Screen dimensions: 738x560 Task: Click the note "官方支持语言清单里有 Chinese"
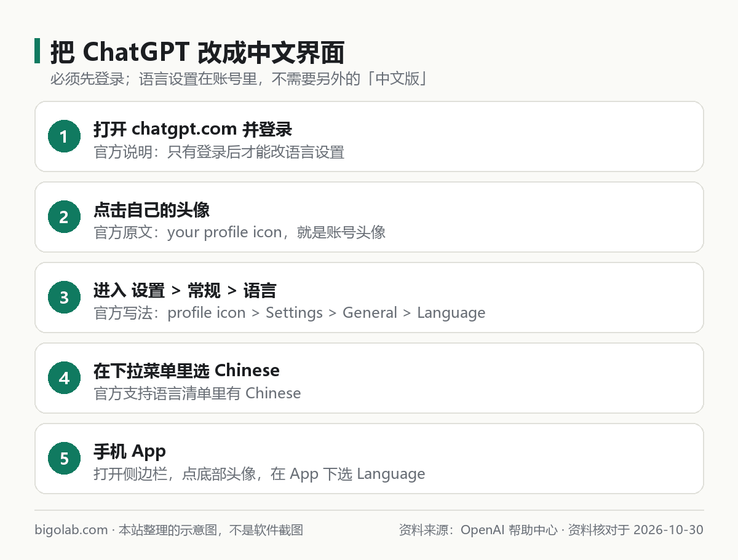pyautogui.click(x=197, y=393)
